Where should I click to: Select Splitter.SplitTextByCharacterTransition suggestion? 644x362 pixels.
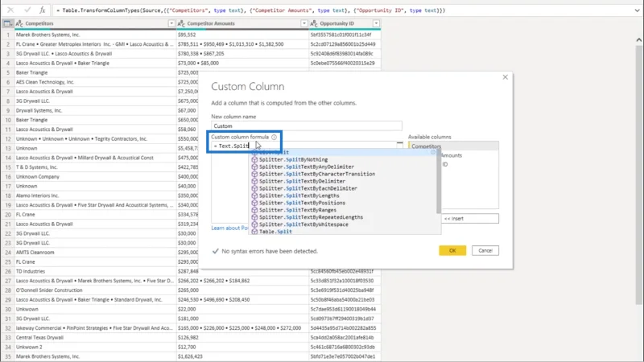point(316,174)
